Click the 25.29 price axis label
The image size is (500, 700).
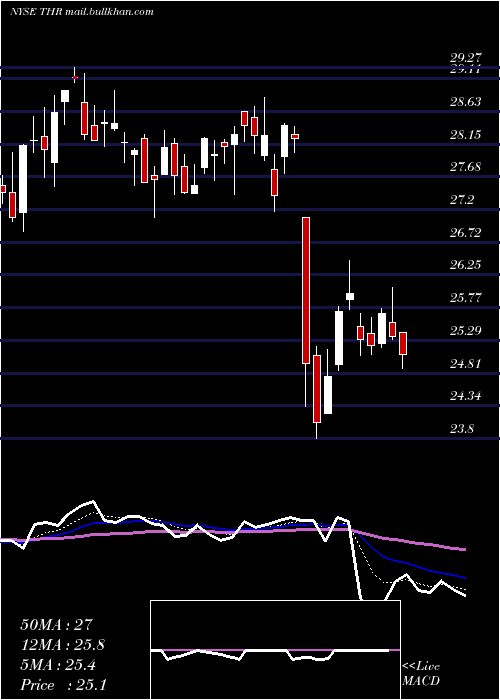pos(466,331)
